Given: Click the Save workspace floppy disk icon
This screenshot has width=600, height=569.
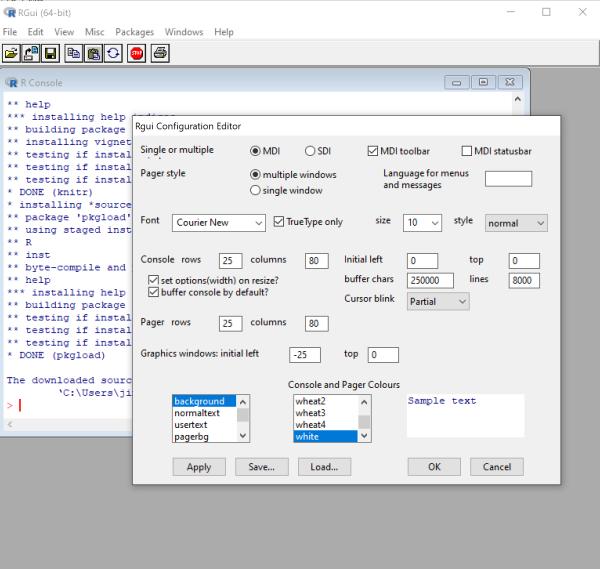Looking at the screenshot, I should (50, 53).
